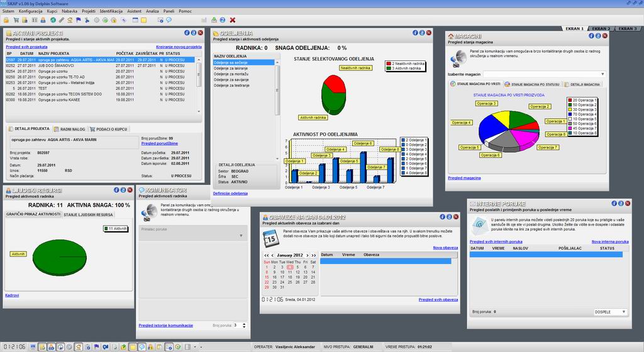Open the Primalac poruke dropdown in Komunikator
This screenshot has height=352, width=644.
point(241,236)
